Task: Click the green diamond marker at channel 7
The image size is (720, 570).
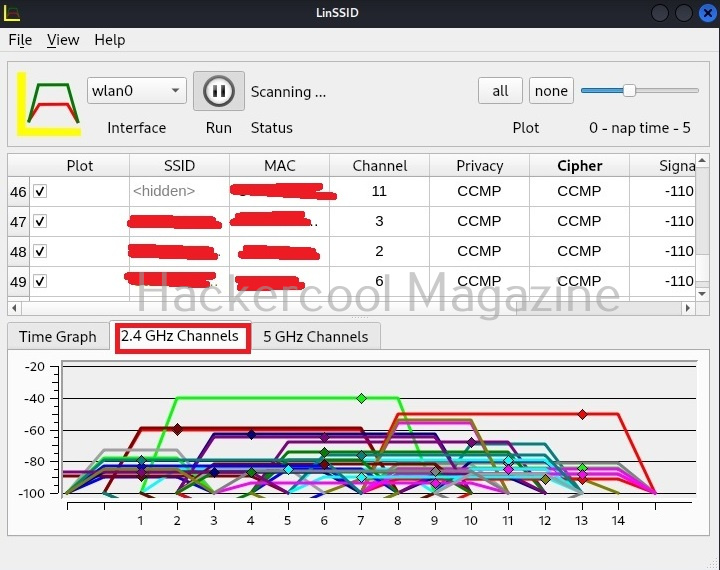Action: pyautogui.click(x=361, y=398)
